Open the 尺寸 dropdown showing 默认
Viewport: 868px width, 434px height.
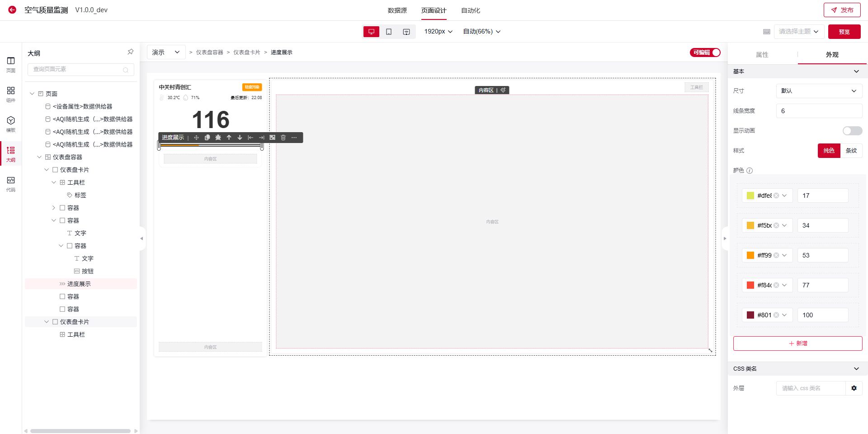[x=819, y=91]
